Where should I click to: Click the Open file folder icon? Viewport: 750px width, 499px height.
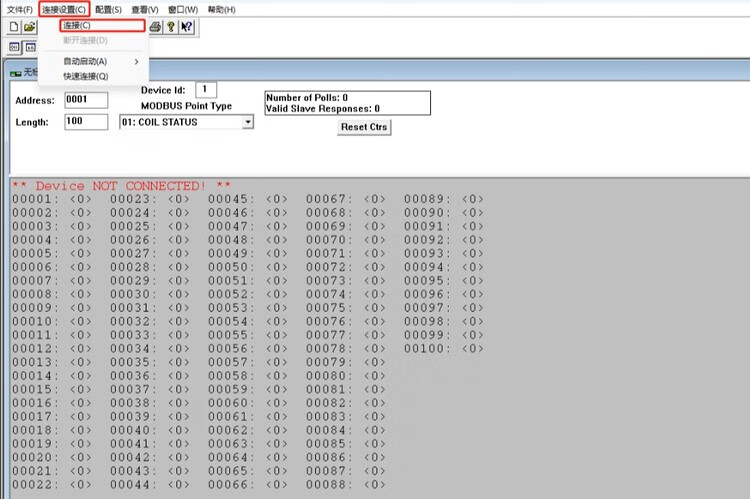click(x=30, y=27)
